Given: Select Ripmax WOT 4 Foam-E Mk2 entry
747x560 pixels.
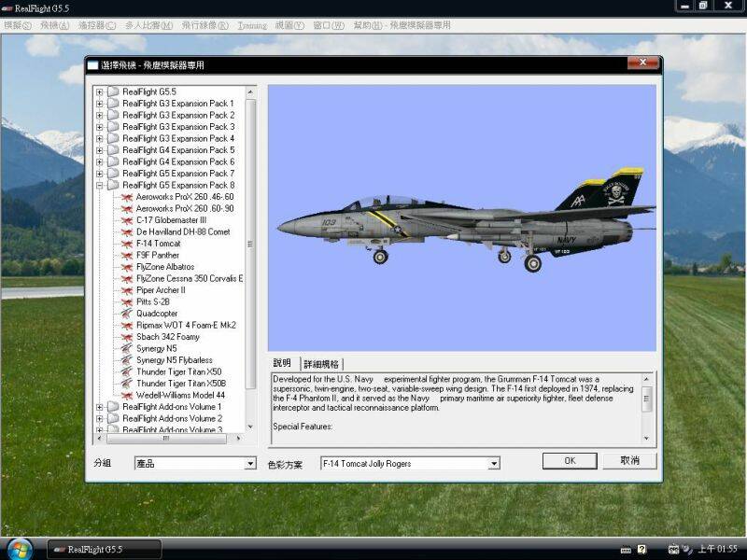Looking at the screenshot, I should pyautogui.click(x=186, y=326).
